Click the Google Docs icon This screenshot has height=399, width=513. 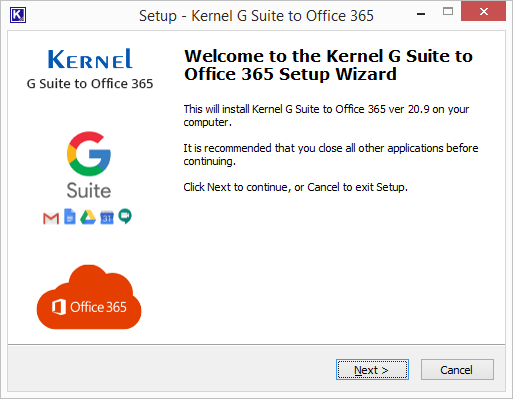[x=70, y=217]
